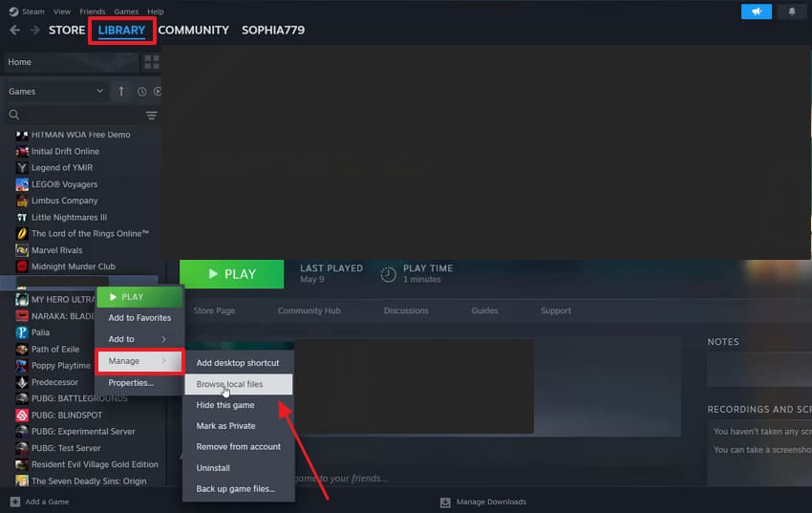Click the Manage Downloads icon
The width and height of the screenshot is (812, 513).
pyautogui.click(x=445, y=502)
